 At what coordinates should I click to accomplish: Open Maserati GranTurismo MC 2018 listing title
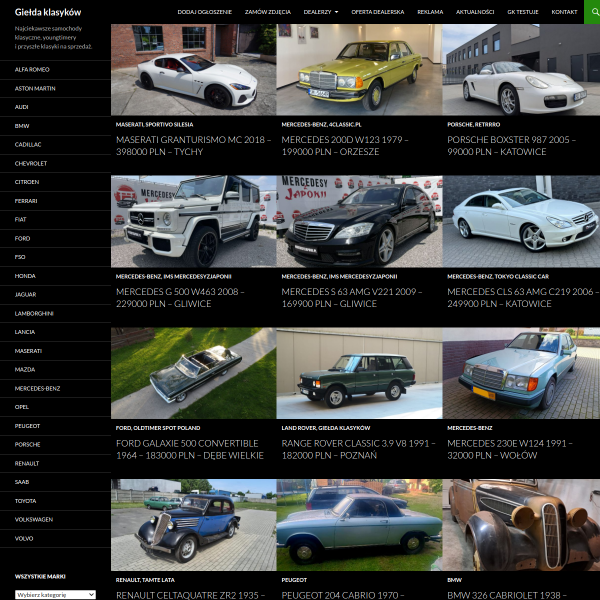point(193,146)
